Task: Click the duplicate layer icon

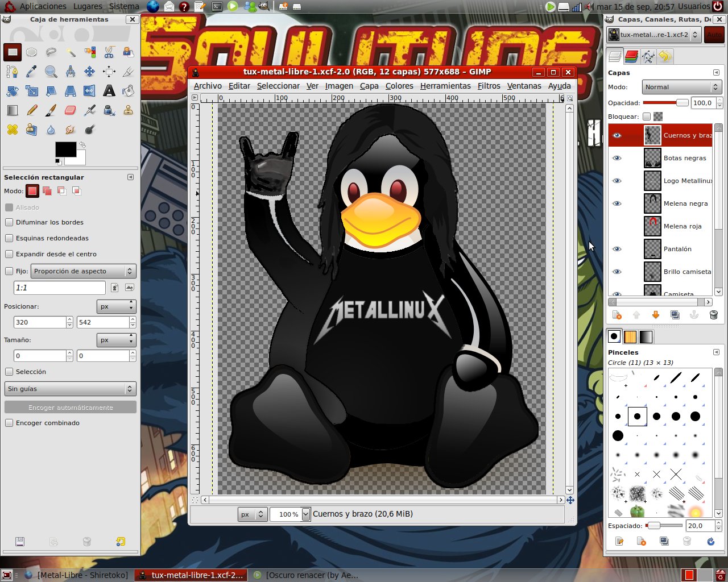Action: tap(675, 315)
